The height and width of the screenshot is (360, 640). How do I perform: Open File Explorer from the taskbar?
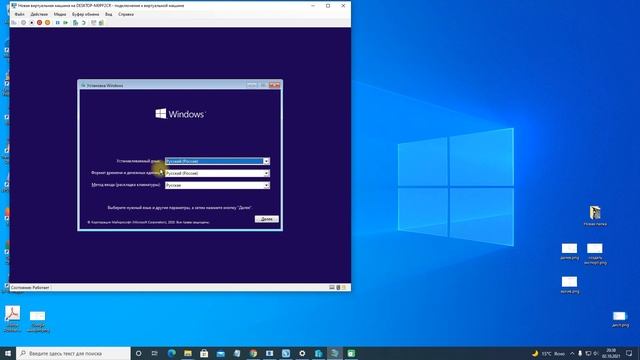(188, 353)
